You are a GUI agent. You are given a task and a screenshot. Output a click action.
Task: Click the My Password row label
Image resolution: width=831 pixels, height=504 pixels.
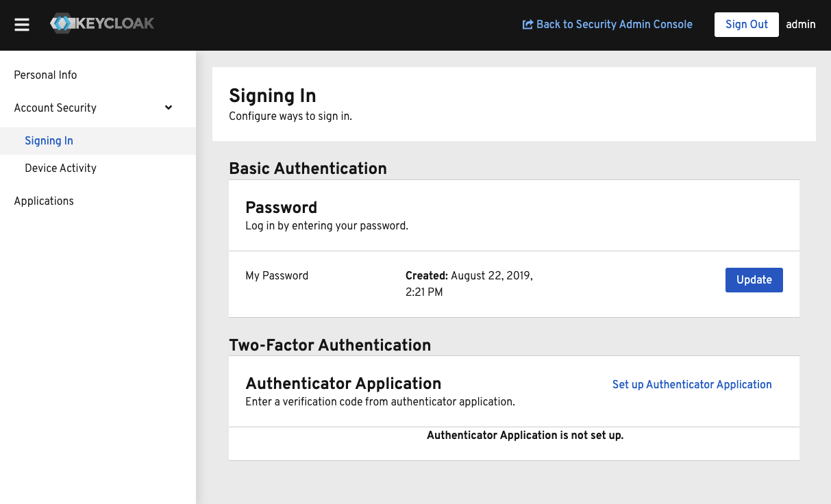pyautogui.click(x=277, y=275)
